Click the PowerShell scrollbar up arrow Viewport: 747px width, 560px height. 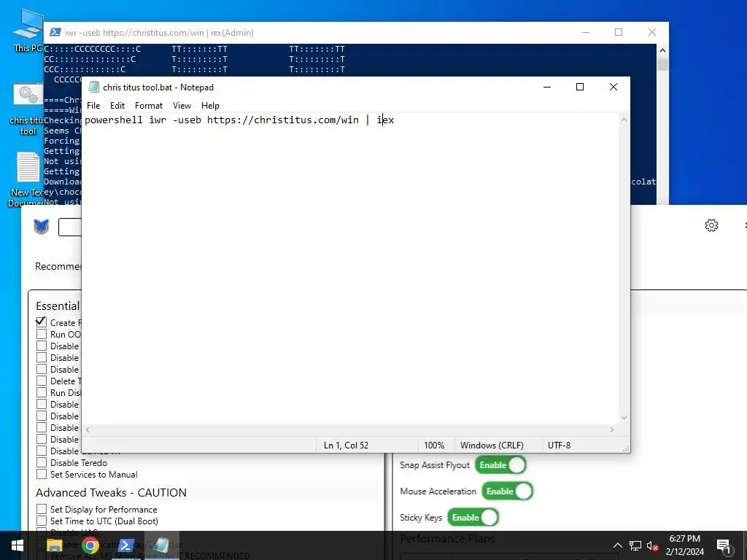[x=662, y=50]
